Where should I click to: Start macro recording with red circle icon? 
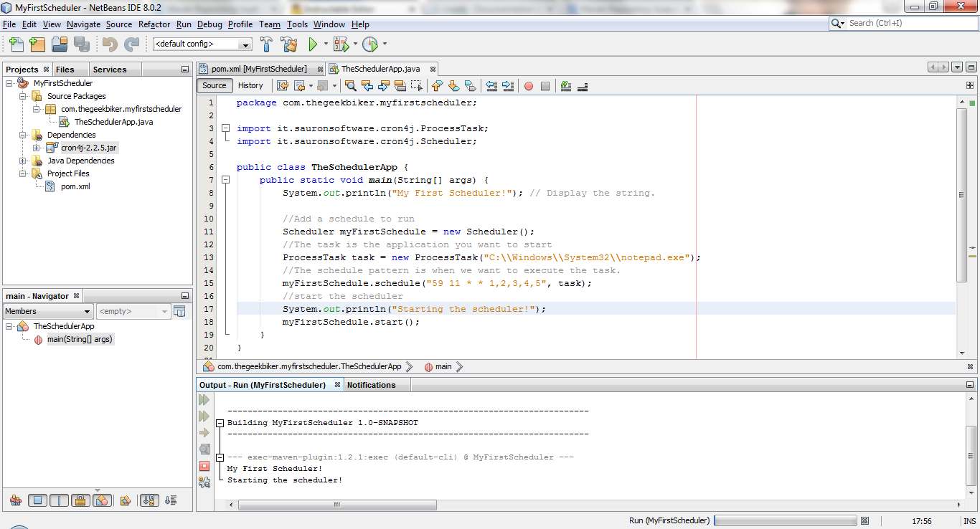click(529, 86)
